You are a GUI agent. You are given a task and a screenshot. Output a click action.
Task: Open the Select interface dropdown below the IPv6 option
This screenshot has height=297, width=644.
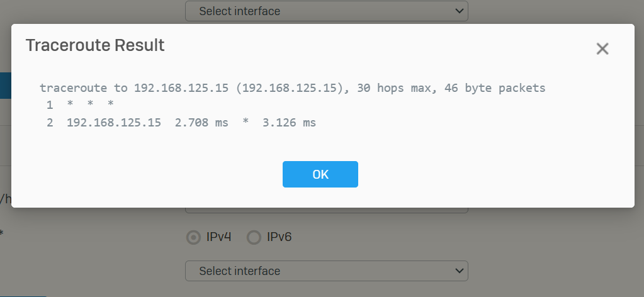point(327,271)
